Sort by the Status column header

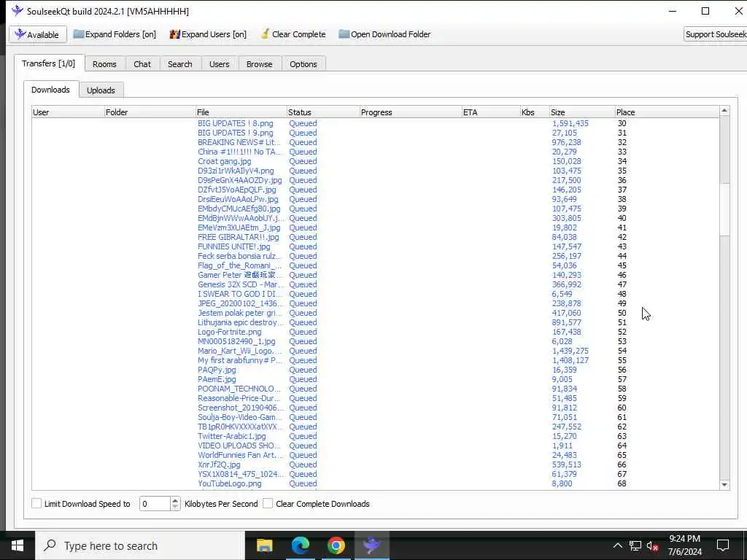click(323, 112)
